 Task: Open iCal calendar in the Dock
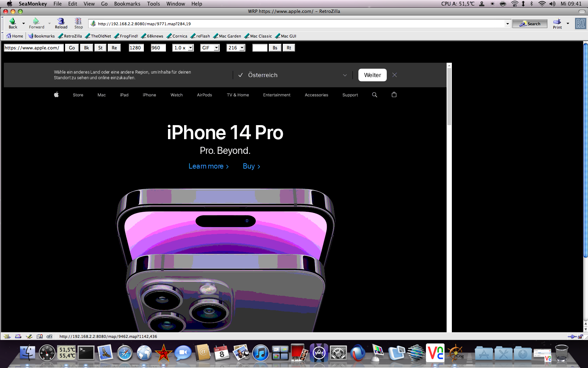point(222,353)
